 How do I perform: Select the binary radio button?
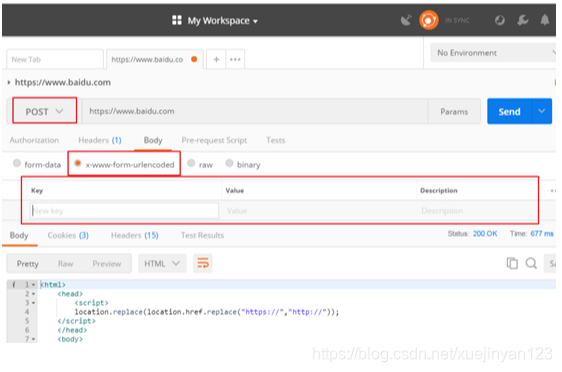pyautogui.click(x=229, y=163)
